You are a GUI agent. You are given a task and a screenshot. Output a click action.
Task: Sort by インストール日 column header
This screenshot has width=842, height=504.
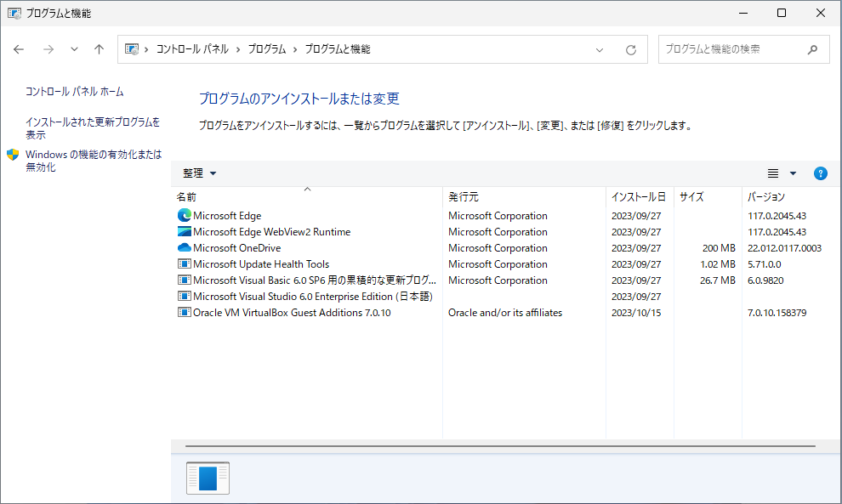(640, 197)
